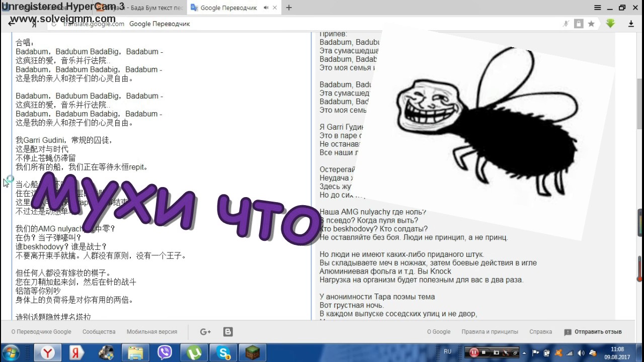Click the text '我们所有的船, 我们正在等待永恒repit。'
Viewport: 644px width, 362px height.
(82, 167)
